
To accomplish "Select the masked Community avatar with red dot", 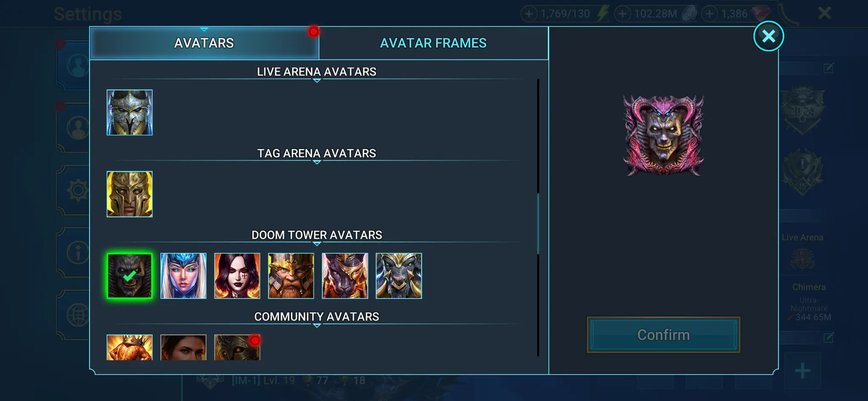I will (237, 348).
